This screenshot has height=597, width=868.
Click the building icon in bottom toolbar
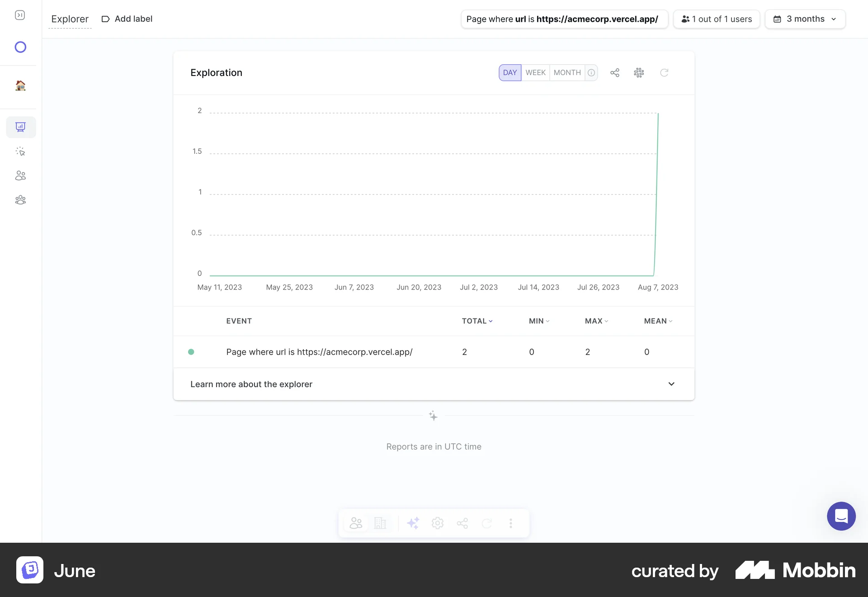coord(380,523)
